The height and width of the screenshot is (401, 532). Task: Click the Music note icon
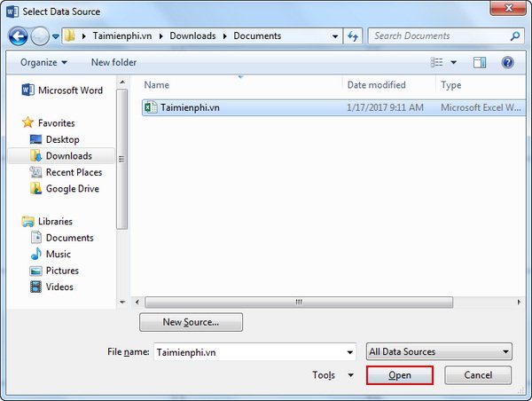35,254
